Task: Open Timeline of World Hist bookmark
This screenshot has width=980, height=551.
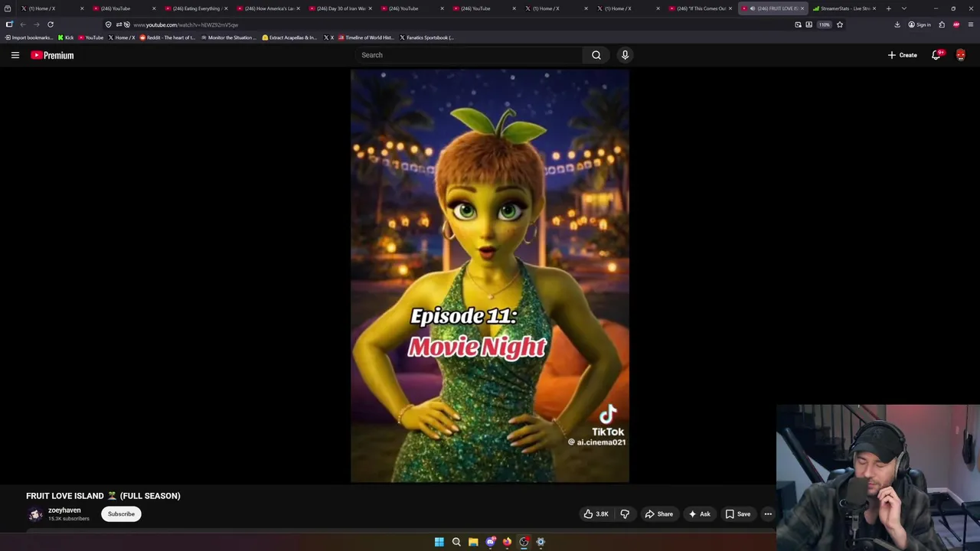Action: (x=366, y=37)
